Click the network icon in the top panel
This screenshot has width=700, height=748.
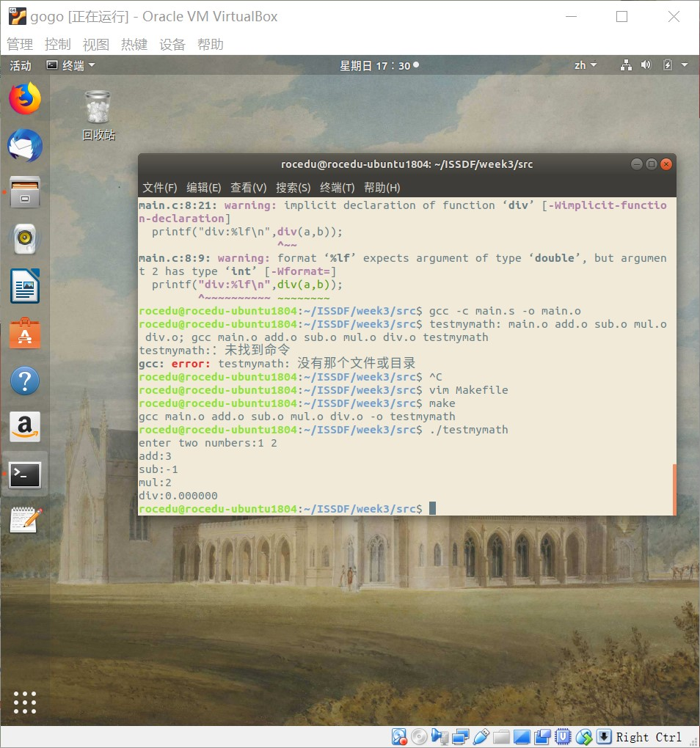pyautogui.click(x=626, y=65)
